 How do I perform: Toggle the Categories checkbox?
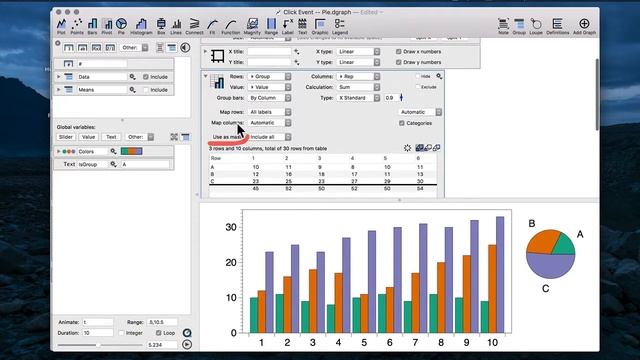point(402,123)
